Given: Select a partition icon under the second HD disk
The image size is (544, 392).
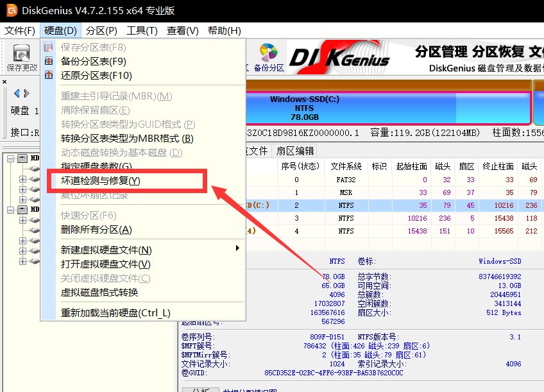Looking at the screenshot, I should [x=34, y=221].
